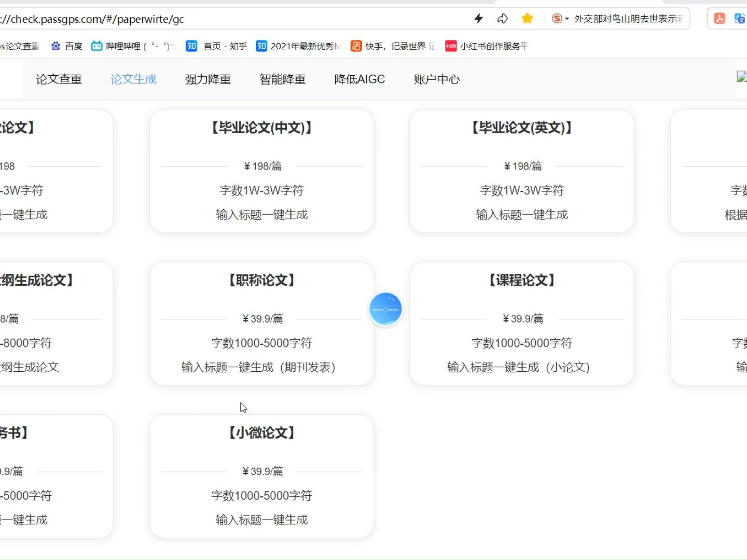This screenshot has height=560, width=747.
Task: Click the blue translate extension icon
Action: [740, 19]
